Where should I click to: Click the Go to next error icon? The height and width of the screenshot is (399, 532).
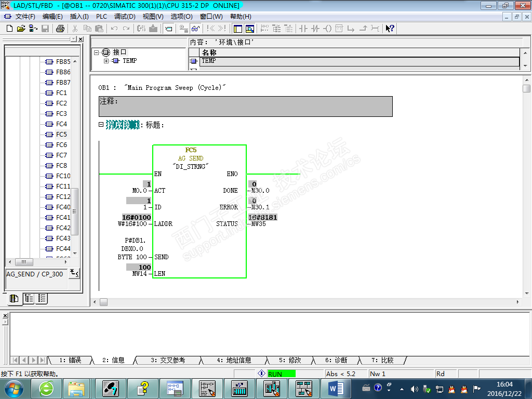click(x=222, y=29)
